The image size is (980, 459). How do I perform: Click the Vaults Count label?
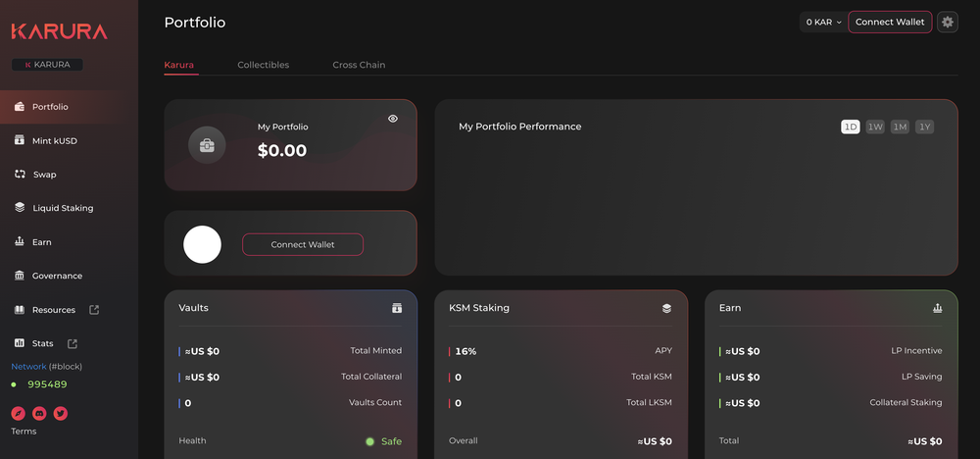tap(375, 402)
